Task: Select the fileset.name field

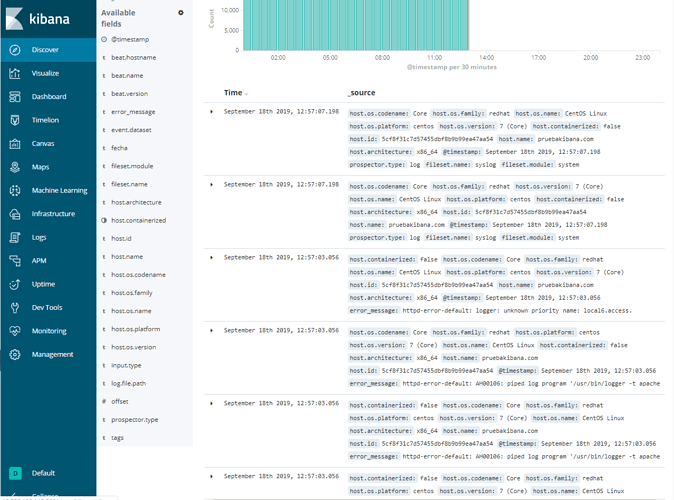Action: point(129,184)
